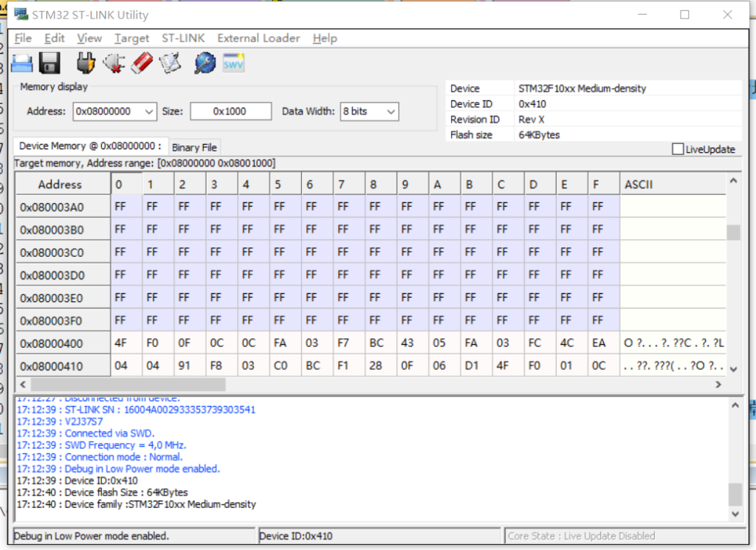Click the column F header

coord(604,184)
